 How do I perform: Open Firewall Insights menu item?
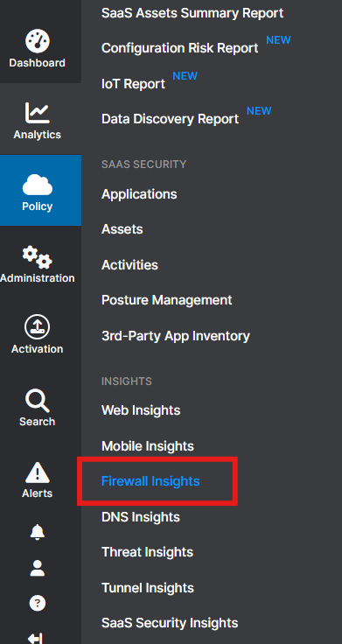[x=150, y=481]
